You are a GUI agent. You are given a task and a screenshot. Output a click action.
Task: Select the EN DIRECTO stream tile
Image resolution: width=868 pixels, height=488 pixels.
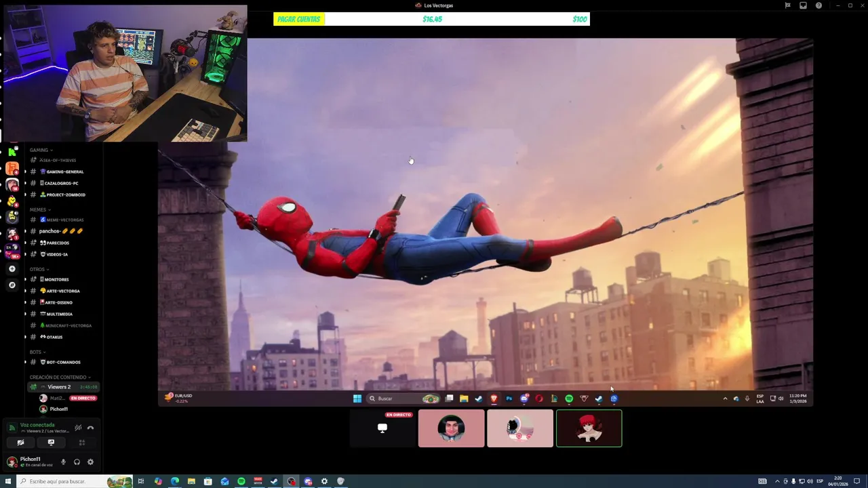pyautogui.click(x=382, y=428)
